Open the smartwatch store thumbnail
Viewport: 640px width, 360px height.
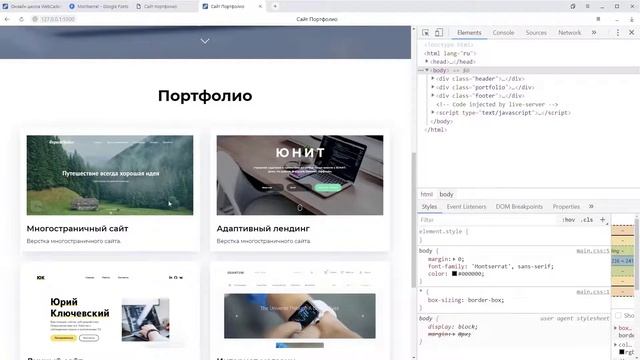pos(300,309)
